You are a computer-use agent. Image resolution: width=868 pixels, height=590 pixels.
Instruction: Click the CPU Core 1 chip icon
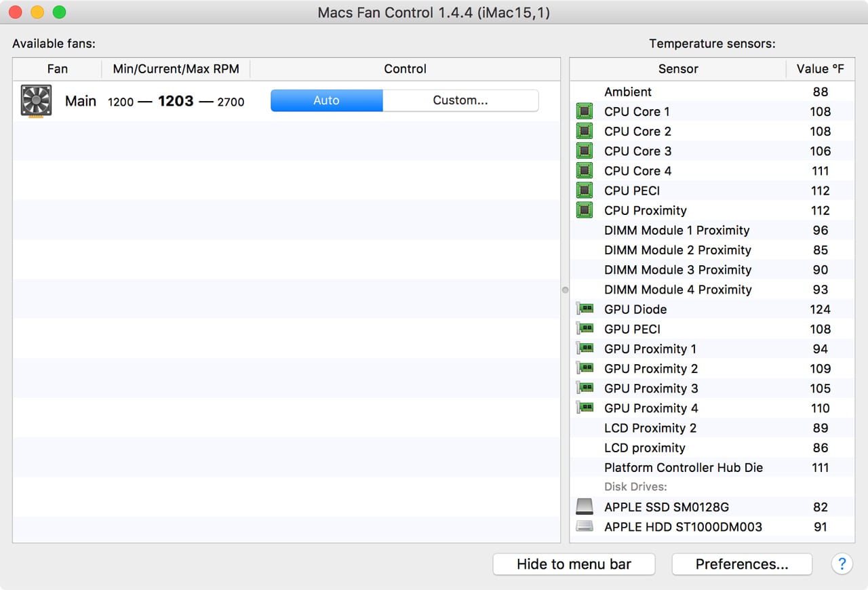point(584,112)
